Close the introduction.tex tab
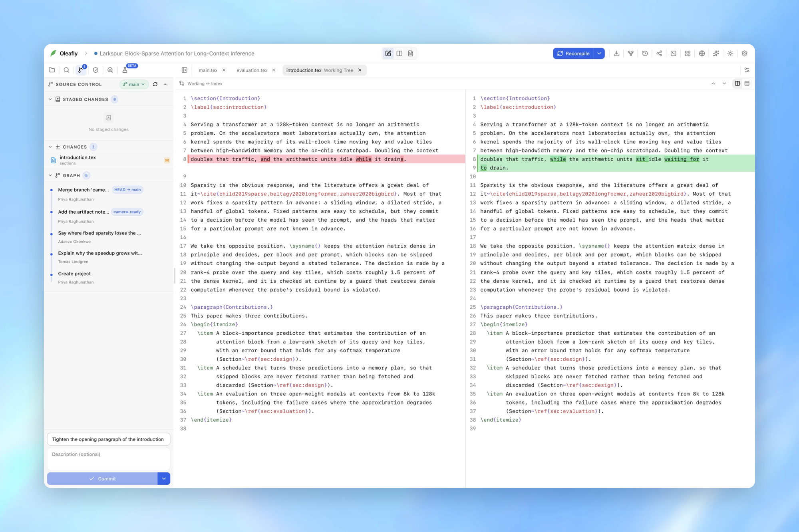 click(x=360, y=70)
